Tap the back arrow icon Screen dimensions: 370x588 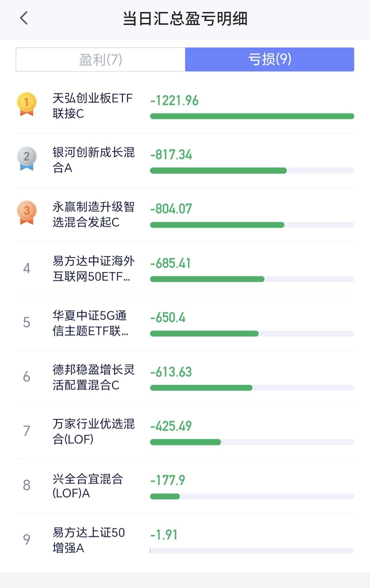pyautogui.click(x=24, y=18)
